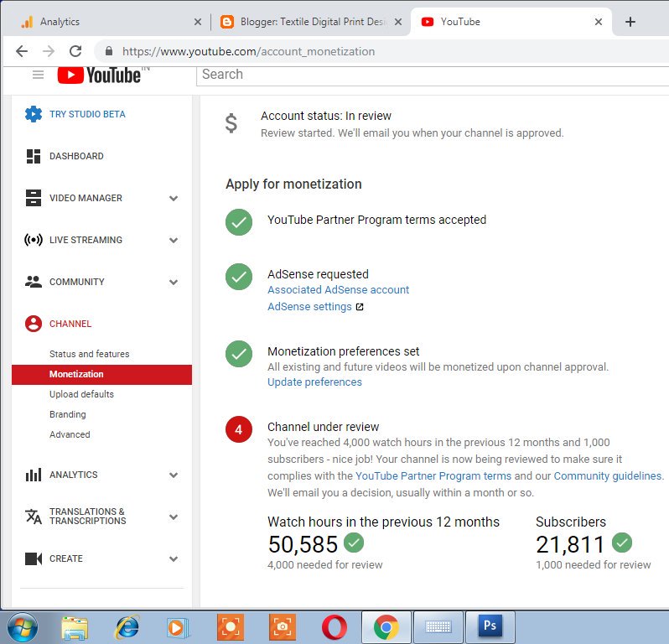Go back using browser back arrow
The width and height of the screenshot is (669, 644).
[22, 51]
